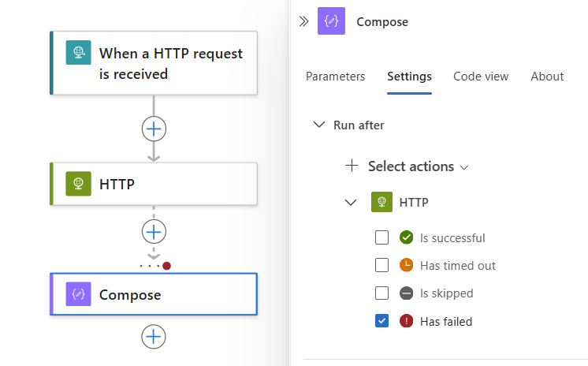Collapse the "Run after" section
The height and width of the screenshot is (366, 588).
point(319,125)
